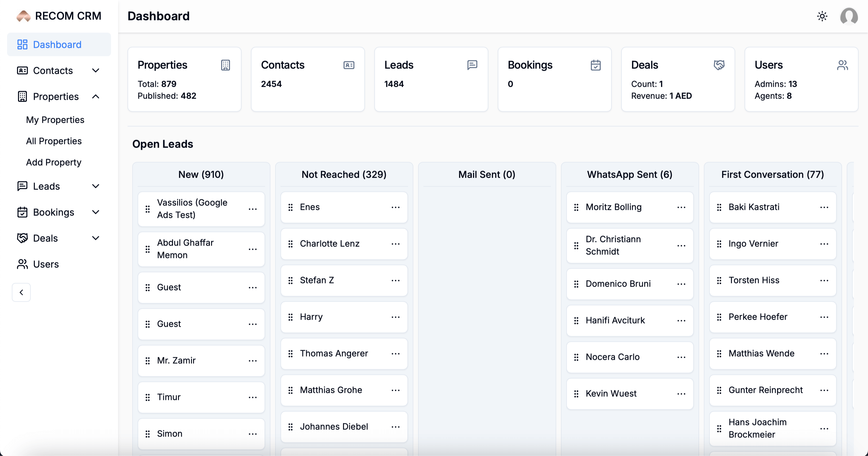Open Users page from sidebar
Screen dimensions: 868x456
coord(46,264)
